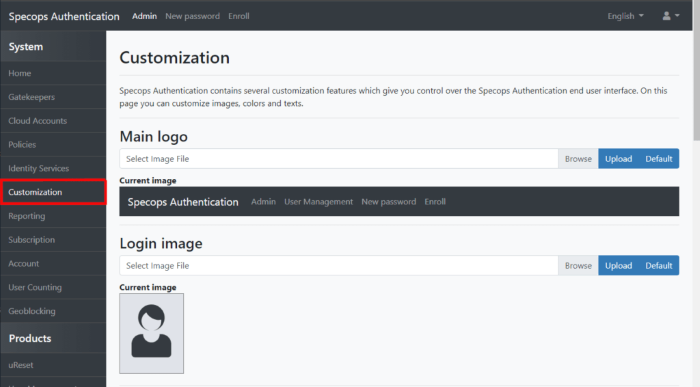This screenshot has width=700, height=387.
Task: Open the user account menu icon
Action: [671, 16]
